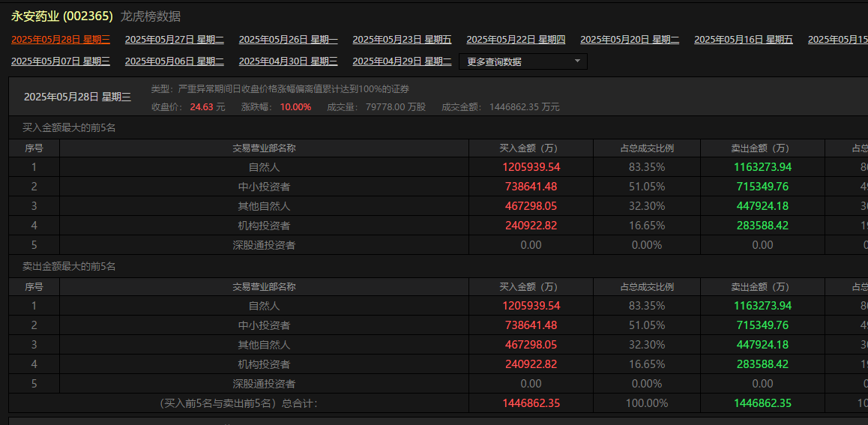The image size is (868, 425).
Task: Click 交易营业部名称 header in the buy table
Action: coord(264,148)
